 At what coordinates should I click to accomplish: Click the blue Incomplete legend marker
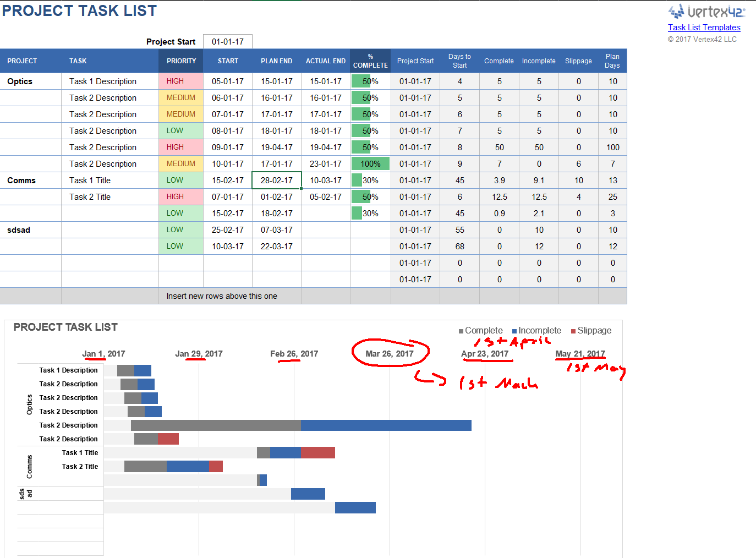[x=516, y=330]
